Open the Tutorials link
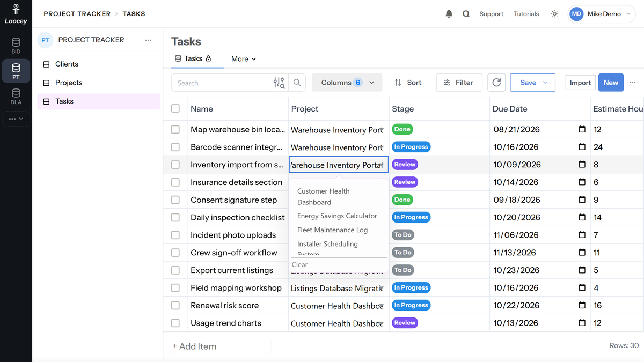The height and width of the screenshot is (362, 644). [526, 14]
